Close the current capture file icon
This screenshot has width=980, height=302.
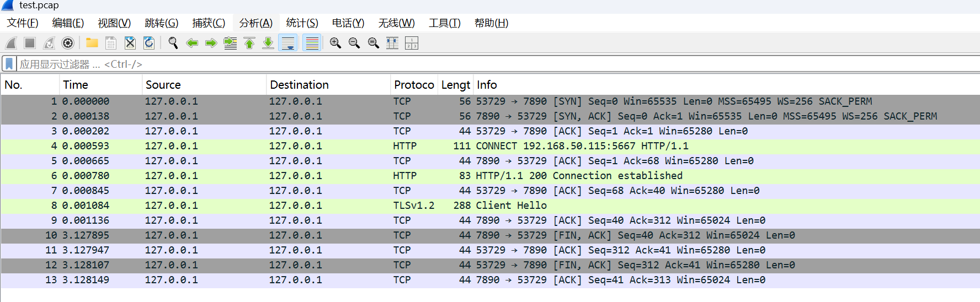130,43
